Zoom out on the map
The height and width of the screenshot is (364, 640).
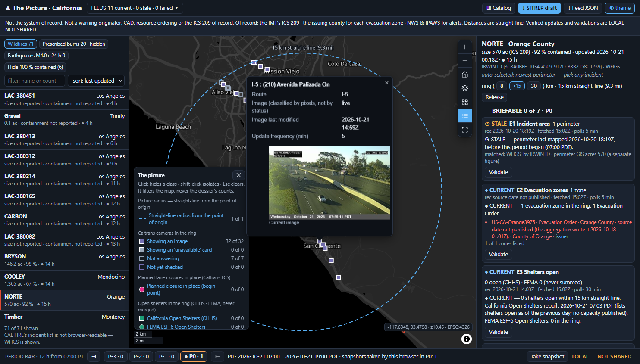point(464,61)
